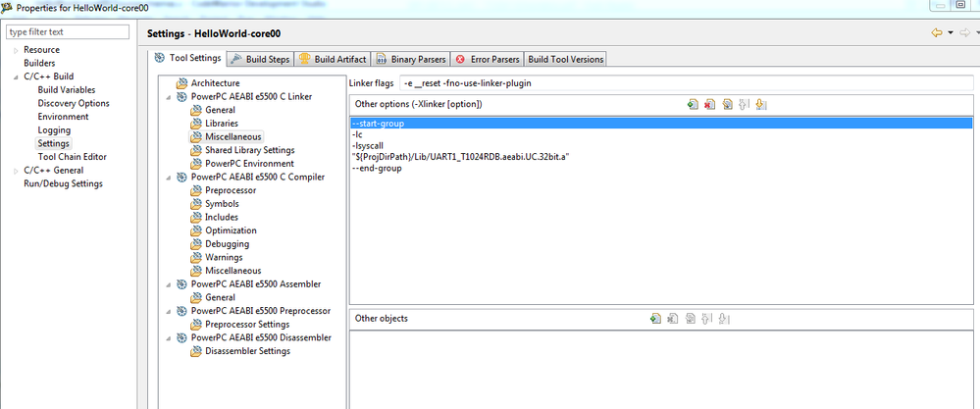Select Miscellaneous under C Compiler
This screenshot has width=980, height=409.
tap(233, 271)
